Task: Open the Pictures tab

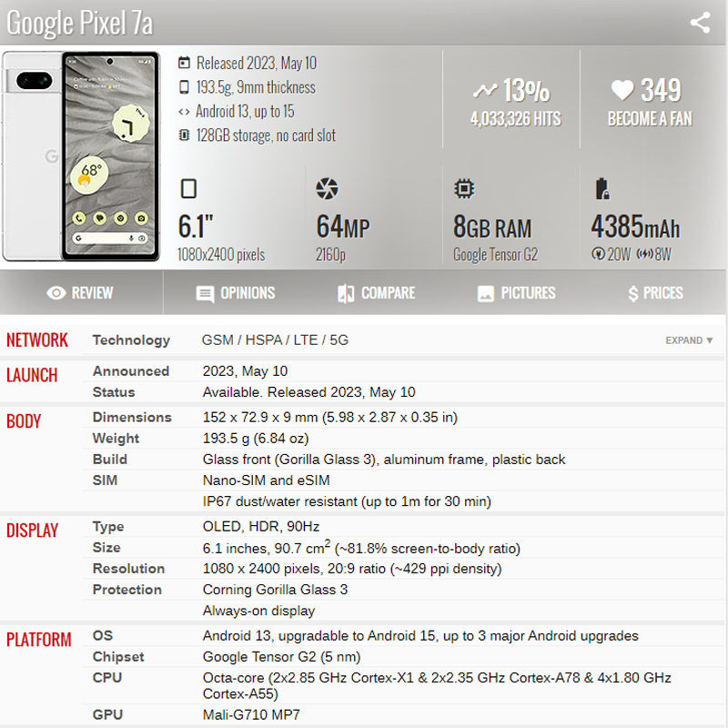Action: pyautogui.click(x=516, y=293)
